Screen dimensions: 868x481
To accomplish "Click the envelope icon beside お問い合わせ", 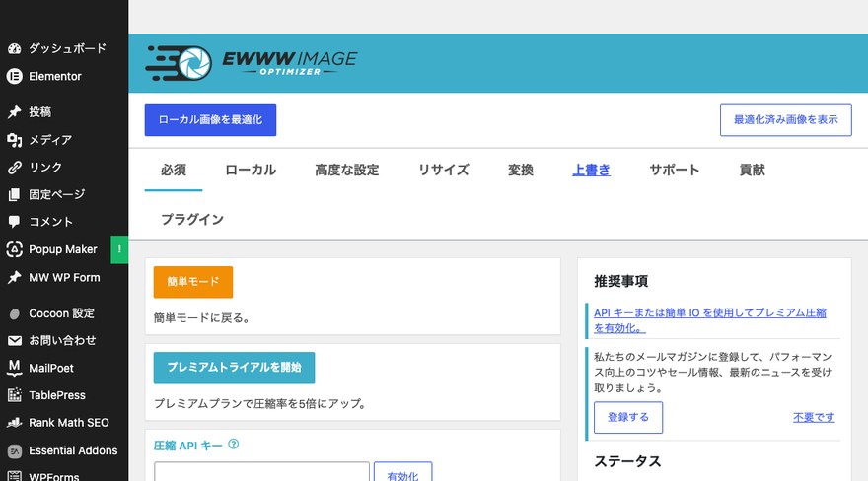I will (x=15, y=341).
